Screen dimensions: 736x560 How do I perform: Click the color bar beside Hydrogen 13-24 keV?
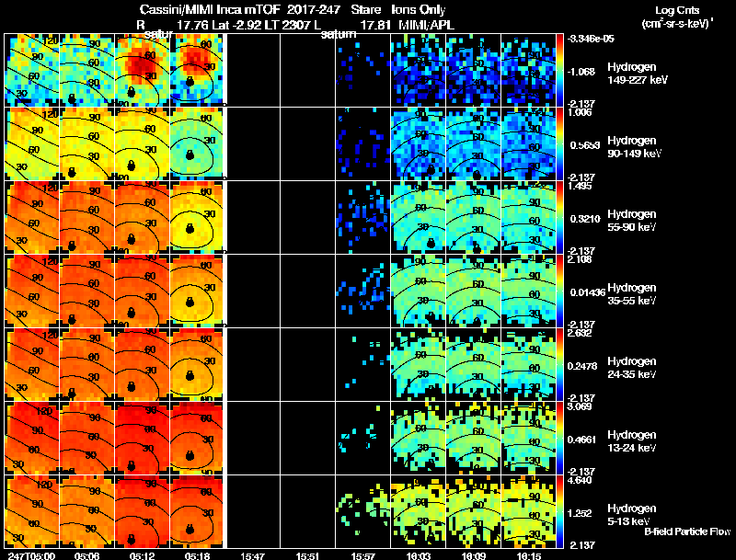(559, 438)
